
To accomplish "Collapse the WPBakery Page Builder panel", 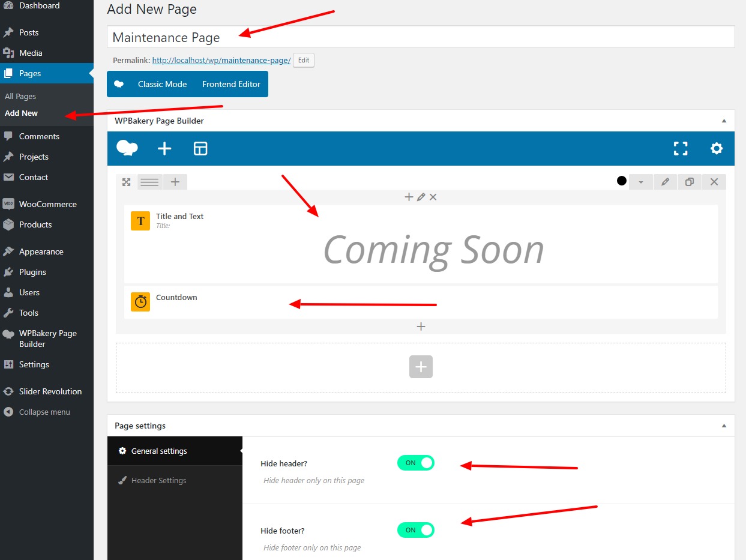I will tap(724, 121).
